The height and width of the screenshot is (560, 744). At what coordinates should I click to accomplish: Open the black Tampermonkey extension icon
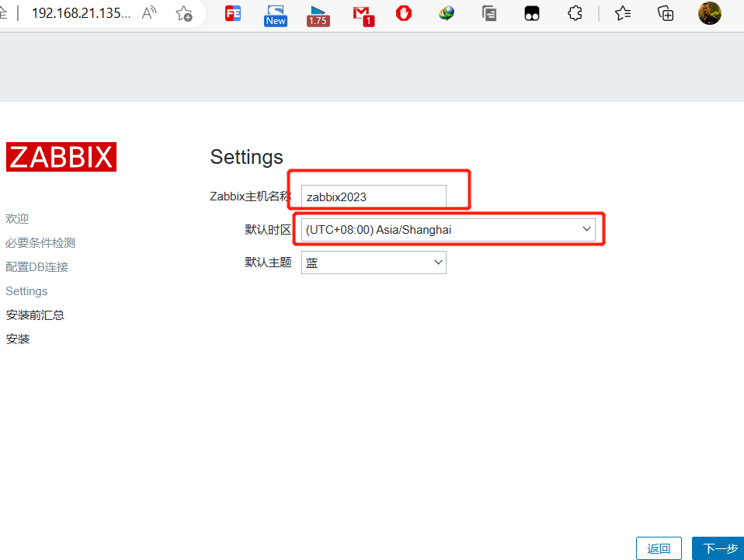point(532,14)
